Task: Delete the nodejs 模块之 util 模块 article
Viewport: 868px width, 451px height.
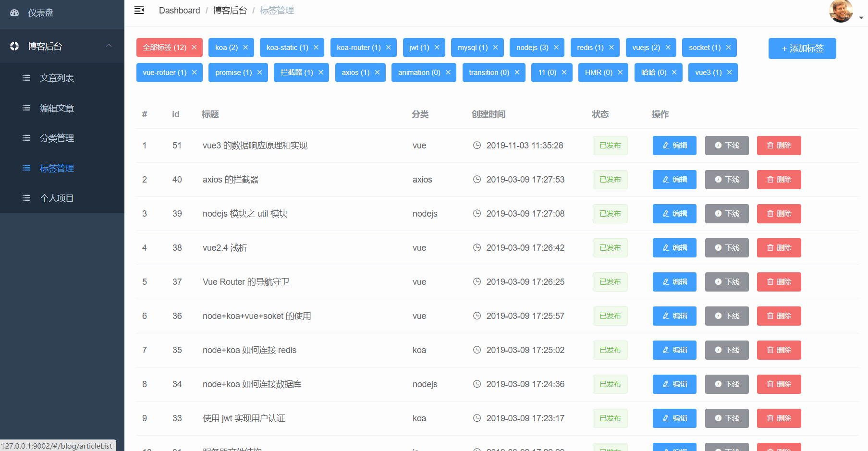Action: coord(779,214)
